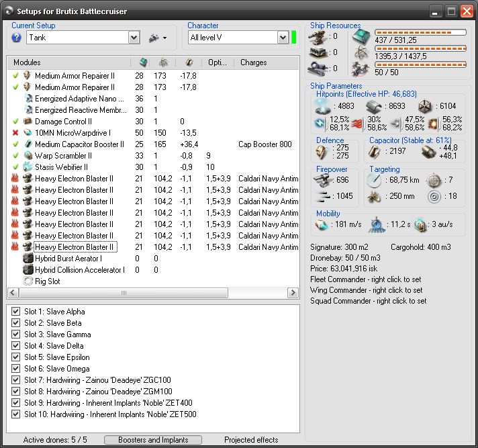Viewport: 478px width, 448px height.
Task: Click the horizontal scrollbar thumb in modules list
Action: 124,293
